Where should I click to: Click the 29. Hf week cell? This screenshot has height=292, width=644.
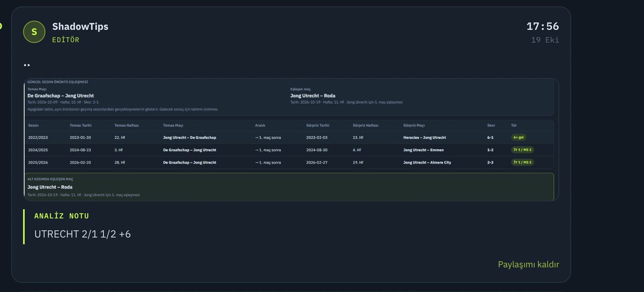358,163
